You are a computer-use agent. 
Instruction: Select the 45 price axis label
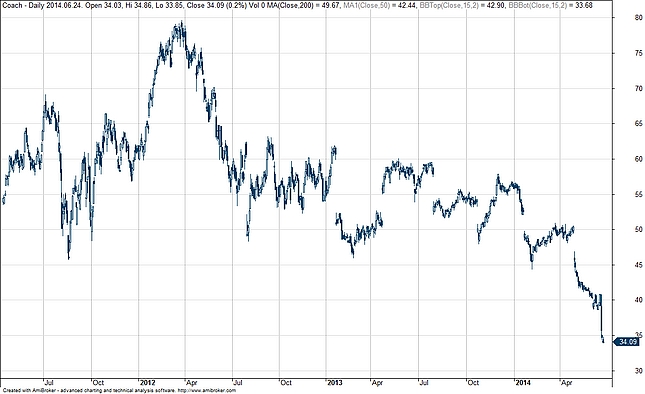(x=638, y=265)
